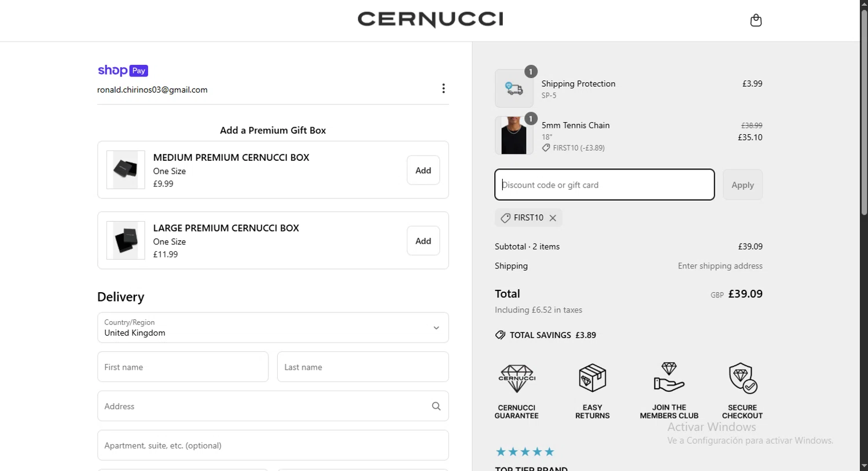Click the discounted price £35.10

750,137
